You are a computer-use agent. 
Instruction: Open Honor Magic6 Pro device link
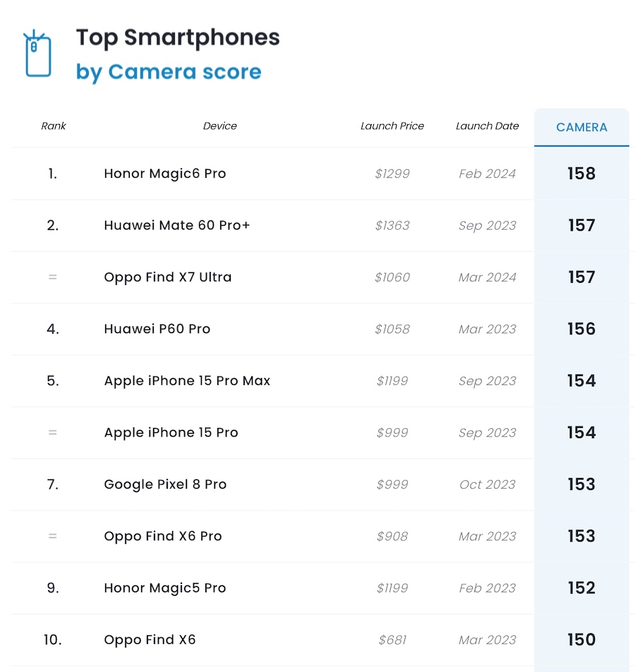[165, 173]
